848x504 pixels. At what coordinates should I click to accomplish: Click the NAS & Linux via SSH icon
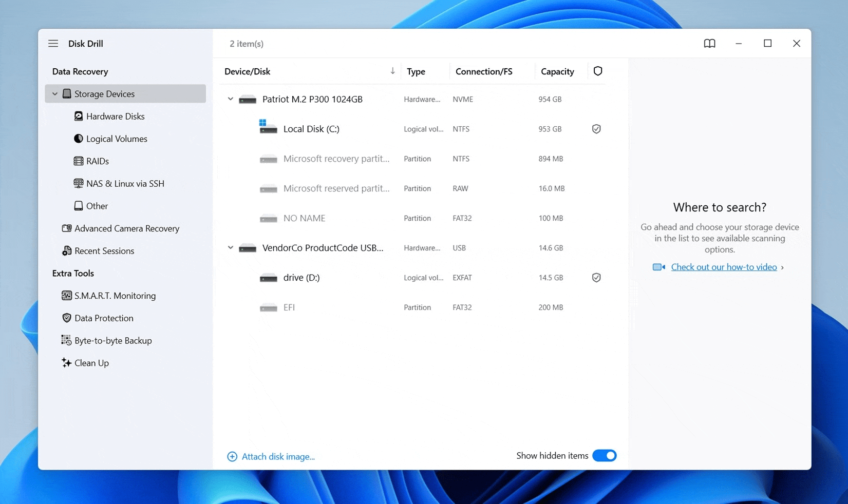(x=78, y=183)
